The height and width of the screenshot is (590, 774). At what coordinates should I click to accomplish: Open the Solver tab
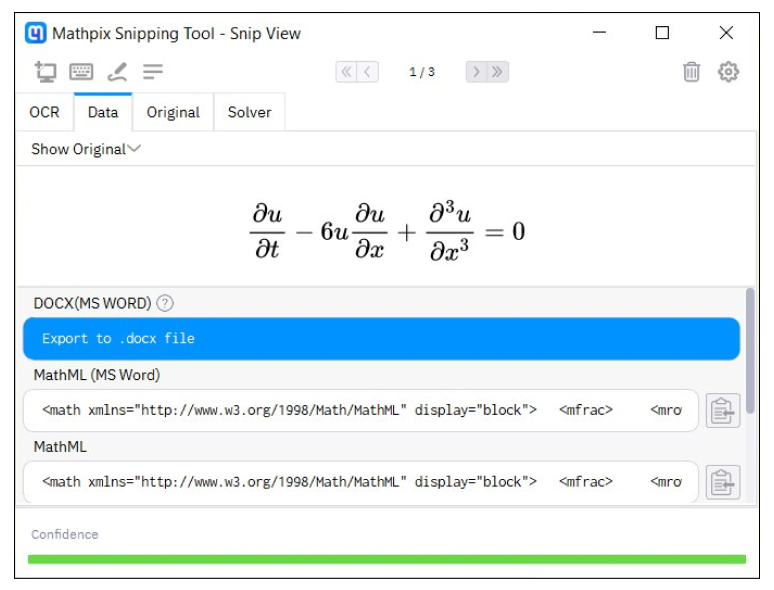click(x=249, y=112)
